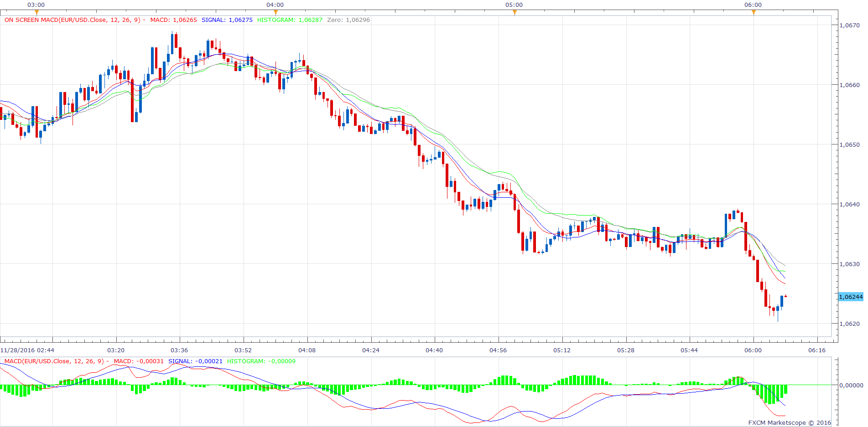
Task: Click the 0,00000 zero level label
Action: coord(851,385)
